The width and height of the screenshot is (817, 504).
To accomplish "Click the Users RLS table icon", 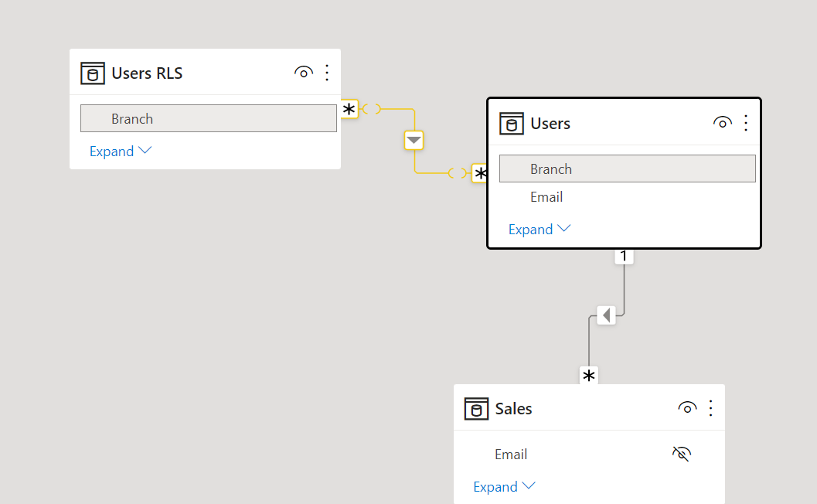I will click(93, 73).
